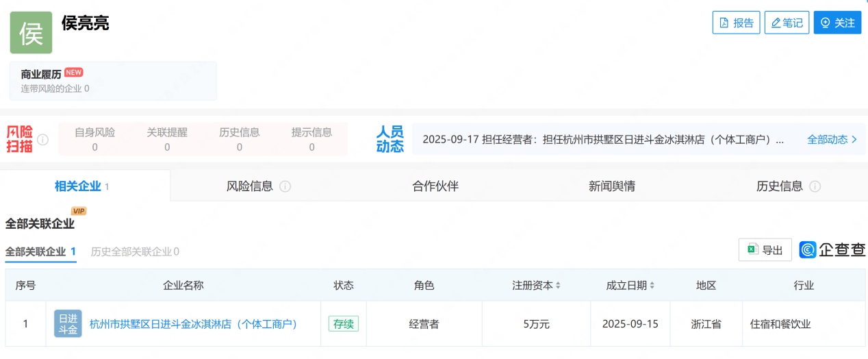Click the 侯亮亮 name heading
Image resolution: width=868 pixels, height=359 pixels.
click(x=86, y=23)
